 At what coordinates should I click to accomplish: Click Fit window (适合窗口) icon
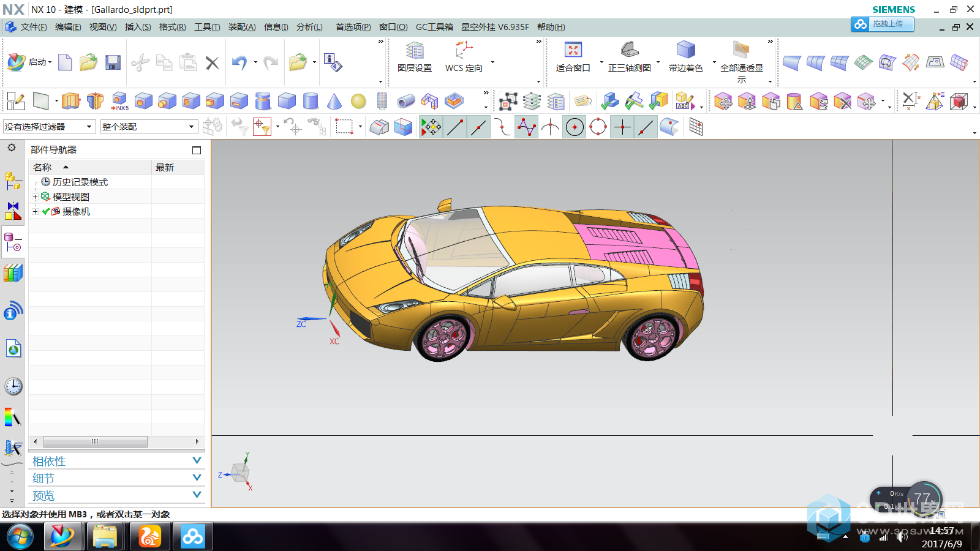click(x=573, y=58)
